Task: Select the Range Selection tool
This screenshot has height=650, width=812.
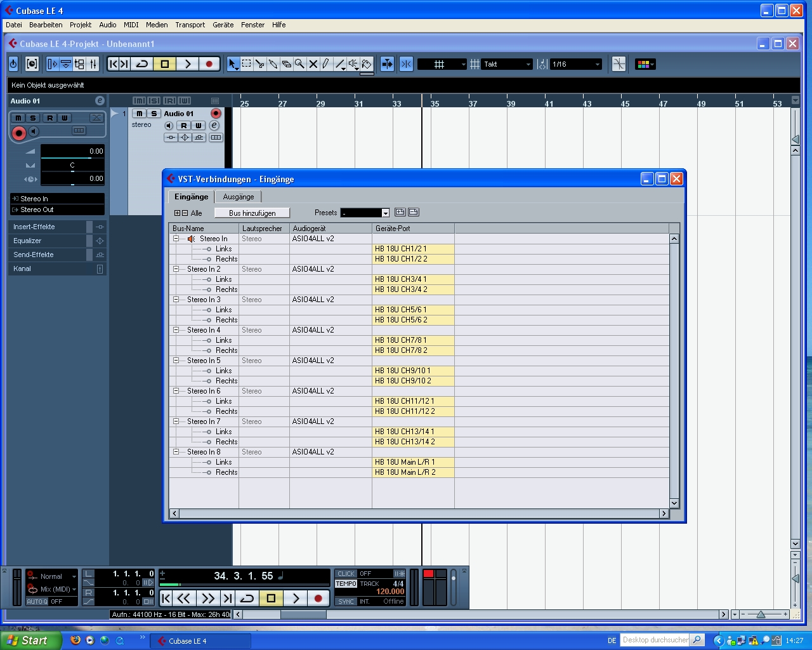Action: pyautogui.click(x=247, y=64)
